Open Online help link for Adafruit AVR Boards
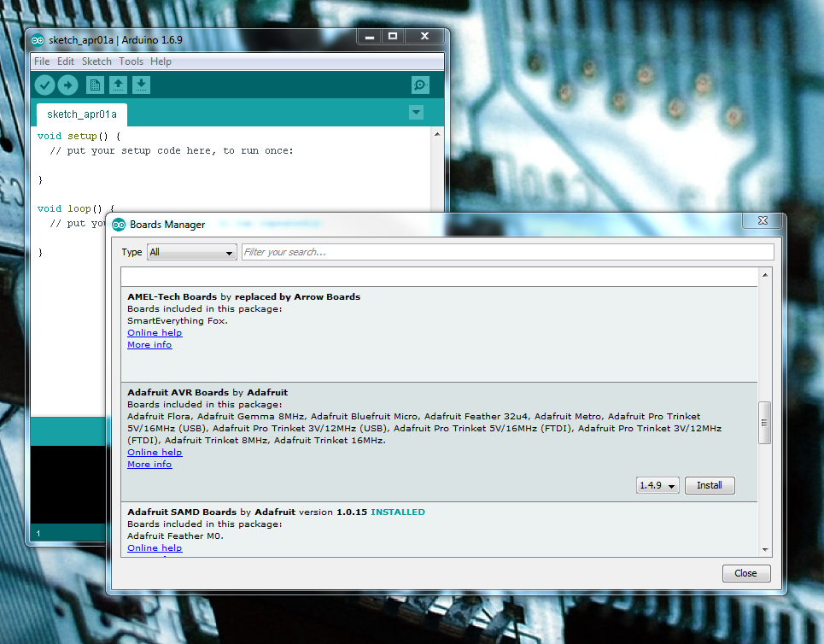824x644 pixels. tap(155, 452)
